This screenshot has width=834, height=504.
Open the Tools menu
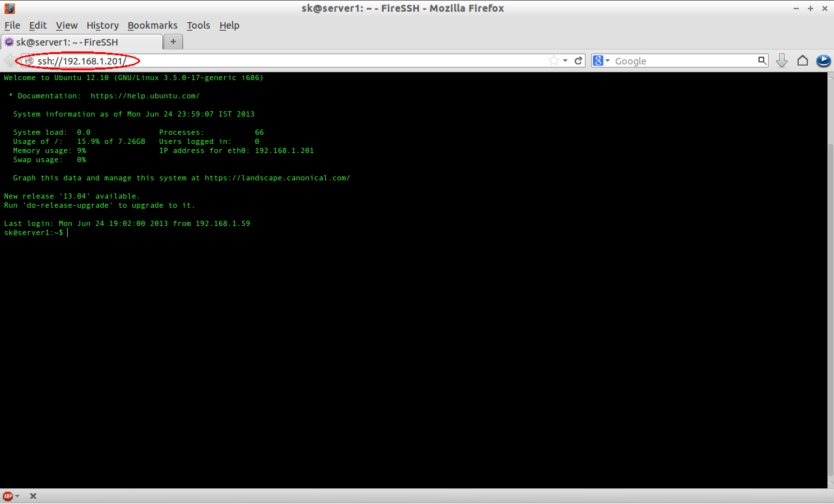pyautogui.click(x=198, y=25)
